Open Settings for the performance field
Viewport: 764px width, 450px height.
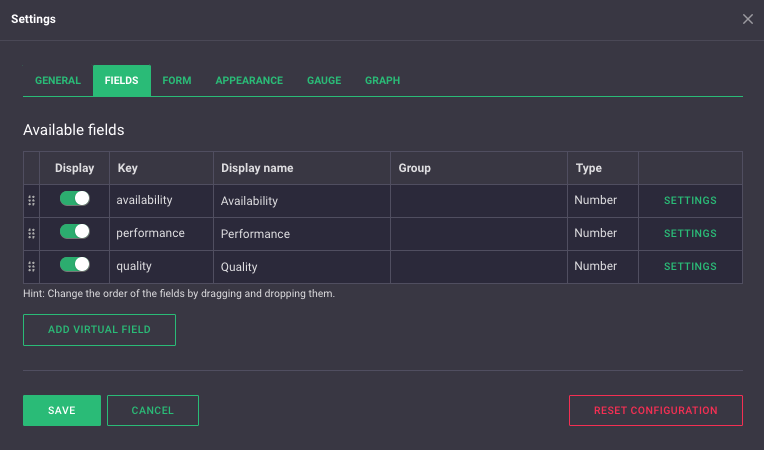690,234
